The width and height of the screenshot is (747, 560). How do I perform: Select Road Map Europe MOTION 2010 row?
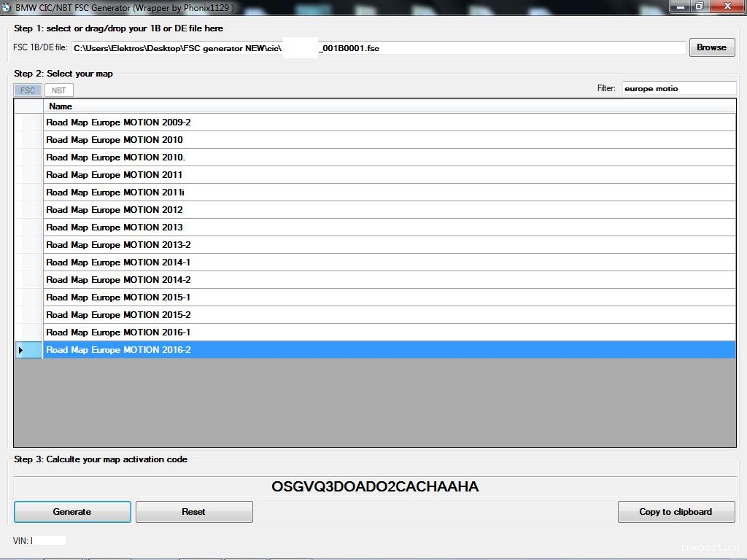tap(115, 140)
